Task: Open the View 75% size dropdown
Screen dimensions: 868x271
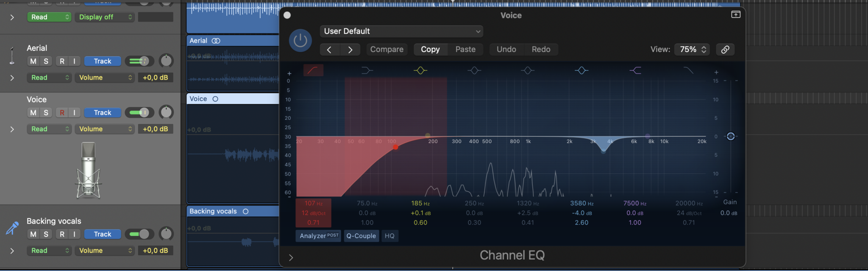Action: coord(692,50)
